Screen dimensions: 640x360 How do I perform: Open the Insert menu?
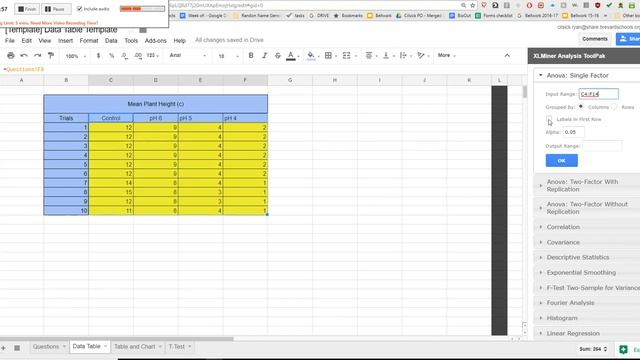pos(65,41)
